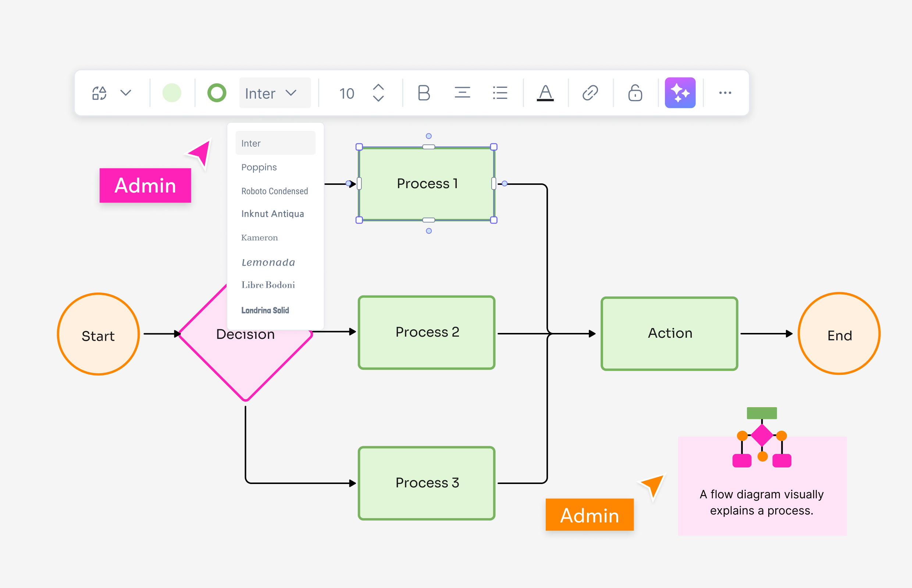Viewport: 912px width, 588px height.
Task: Expand the shape type chevron
Action: (x=126, y=93)
